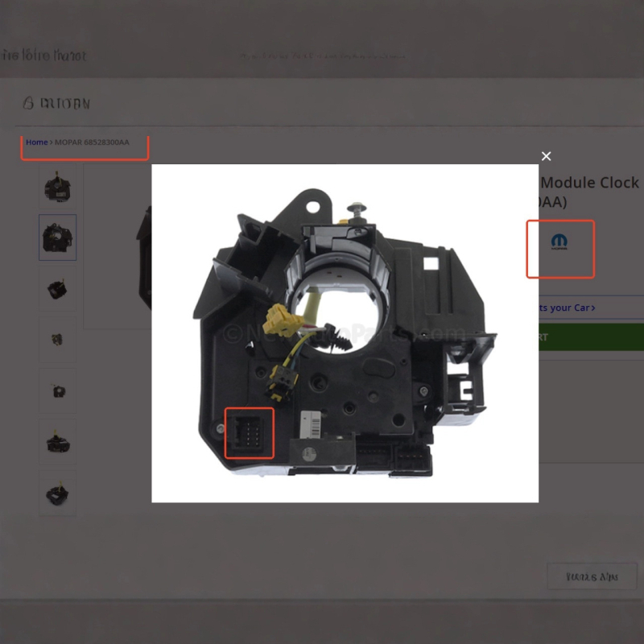Select the first product thumbnail

pos(57,188)
